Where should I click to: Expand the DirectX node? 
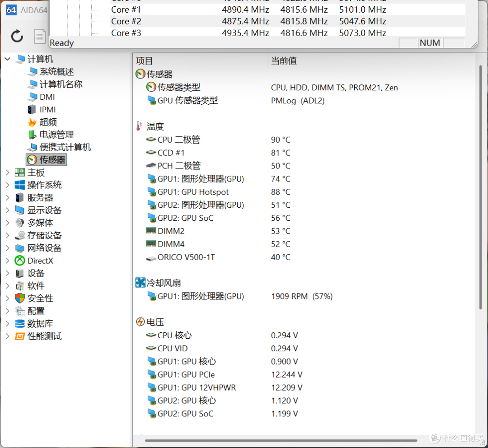click(x=8, y=261)
